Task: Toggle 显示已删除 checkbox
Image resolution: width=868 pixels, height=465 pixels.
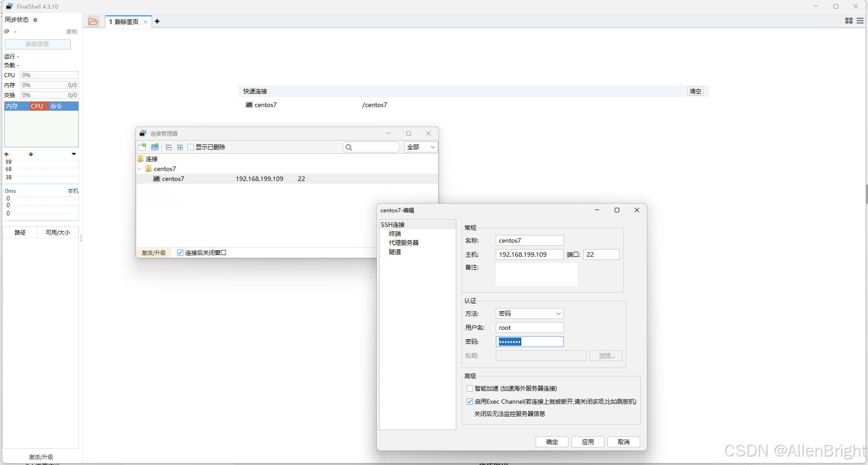Action: 191,147
